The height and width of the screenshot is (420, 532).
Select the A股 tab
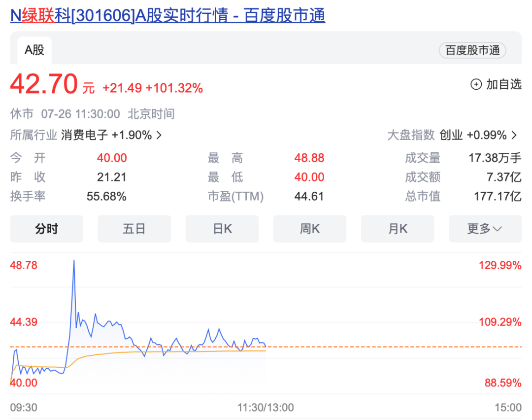34,50
